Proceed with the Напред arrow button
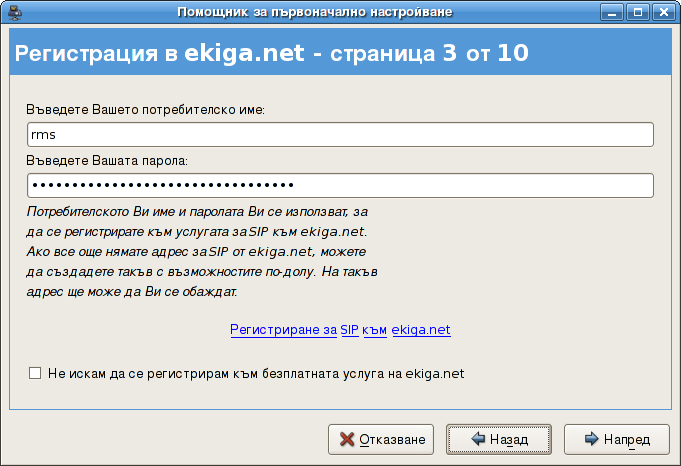681x466 pixels. point(616,439)
